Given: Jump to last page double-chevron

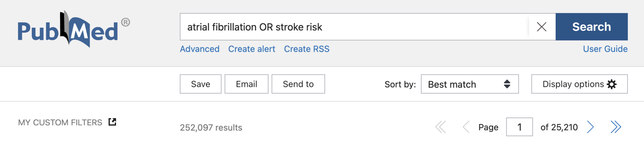Looking at the screenshot, I should click(x=616, y=127).
